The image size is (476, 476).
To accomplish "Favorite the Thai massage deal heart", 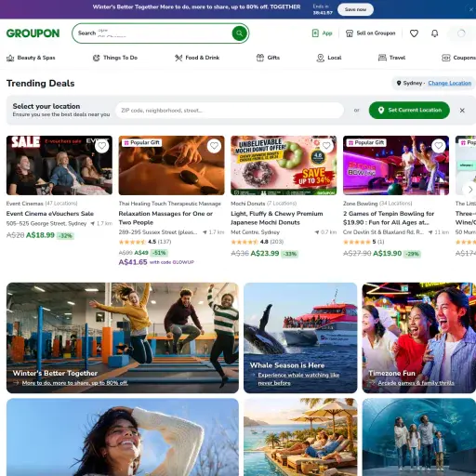I will click(214, 146).
